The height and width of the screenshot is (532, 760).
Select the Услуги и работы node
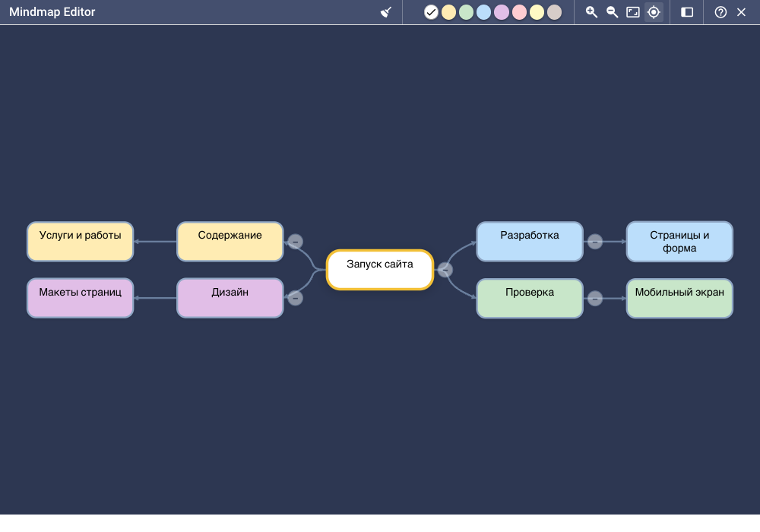pyautogui.click(x=80, y=241)
